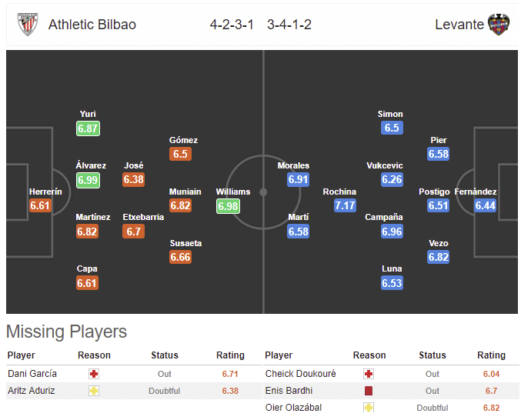
Task: Click the 3-4-1-2 formation text
Action: (x=289, y=25)
